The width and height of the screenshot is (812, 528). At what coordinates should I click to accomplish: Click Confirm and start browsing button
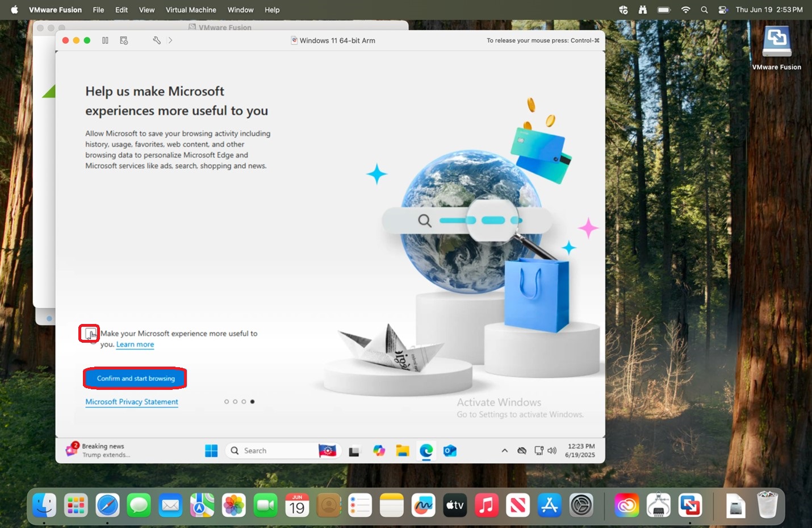point(136,379)
